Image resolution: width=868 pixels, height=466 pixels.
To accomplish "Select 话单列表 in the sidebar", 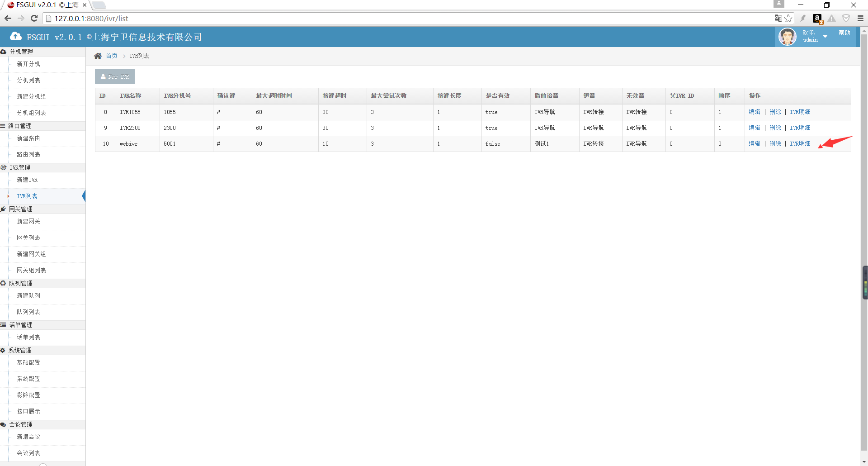I will pos(28,338).
